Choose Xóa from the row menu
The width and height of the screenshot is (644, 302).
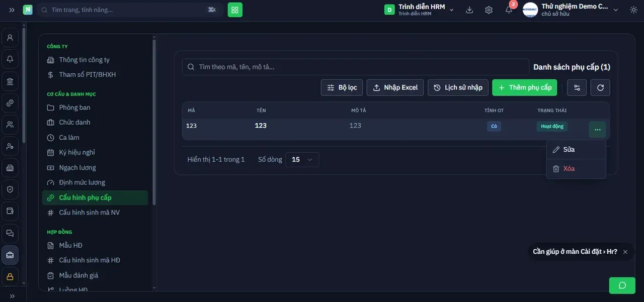[x=576, y=169]
